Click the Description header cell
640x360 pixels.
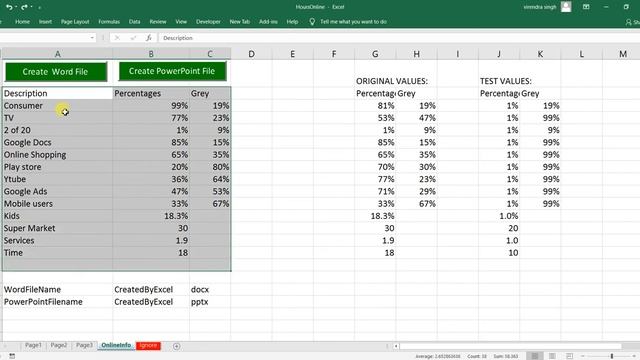pyautogui.click(x=58, y=93)
